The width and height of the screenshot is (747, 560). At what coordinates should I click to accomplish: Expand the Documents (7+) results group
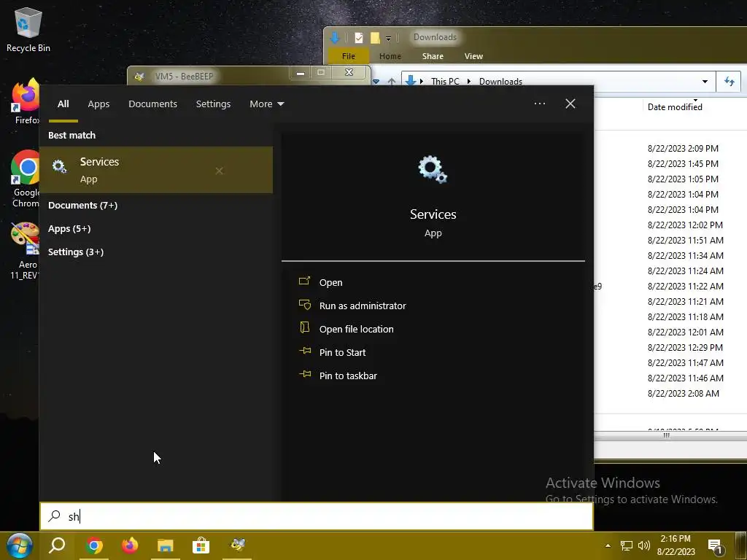click(82, 205)
